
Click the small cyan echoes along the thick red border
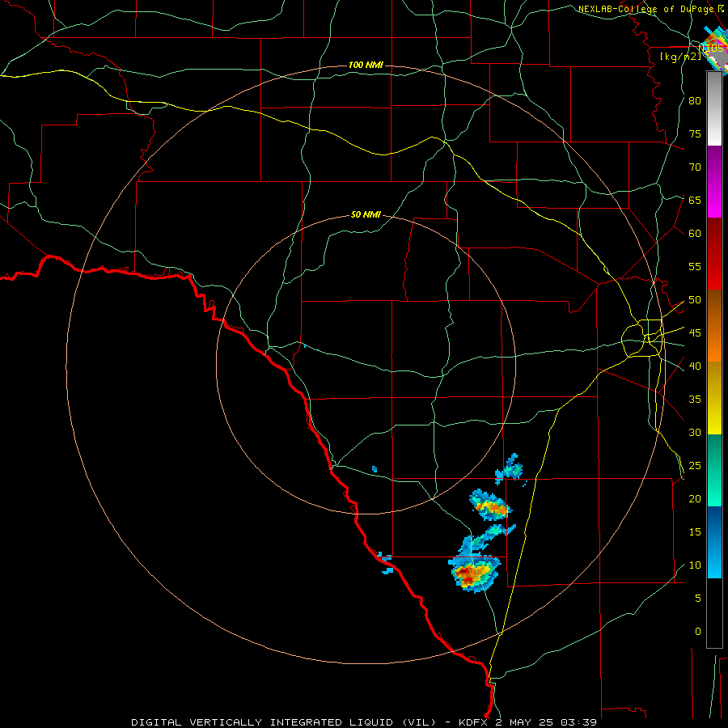click(385, 562)
